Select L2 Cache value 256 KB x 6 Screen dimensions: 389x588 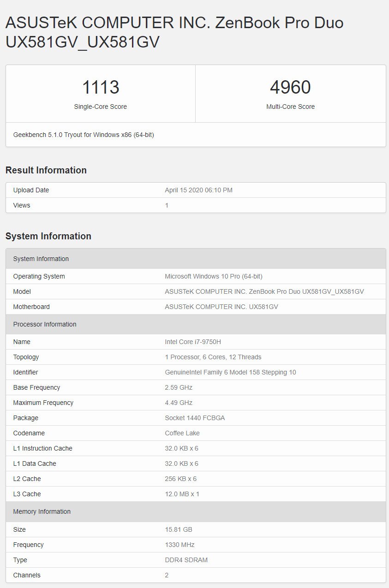[181, 479]
